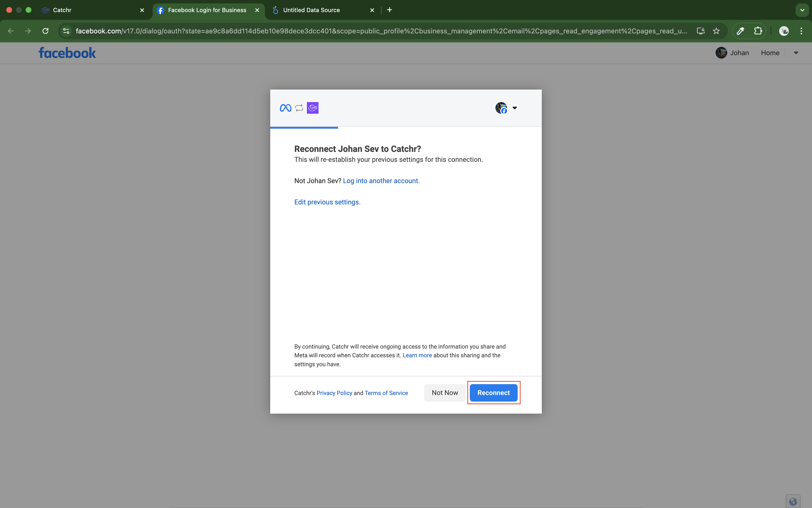This screenshot has height=508, width=812.
Task: Go back to previous page
Action: click(x=10, y=31)
